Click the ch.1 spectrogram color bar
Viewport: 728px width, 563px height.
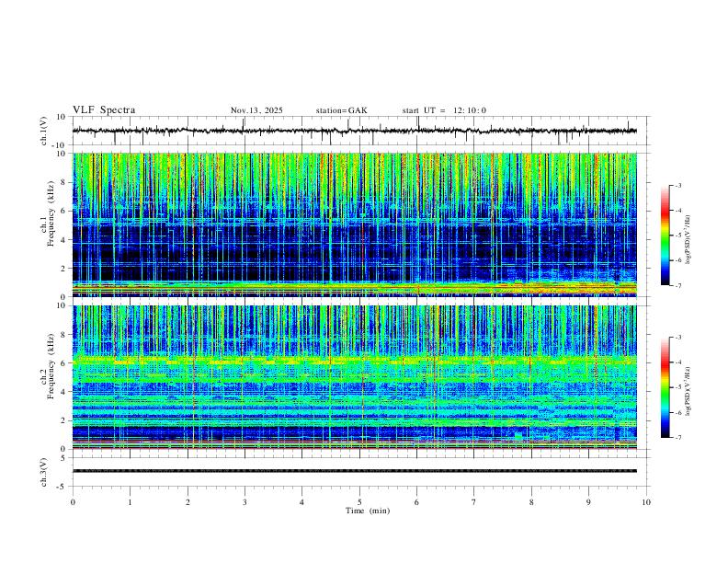[665, 236]
